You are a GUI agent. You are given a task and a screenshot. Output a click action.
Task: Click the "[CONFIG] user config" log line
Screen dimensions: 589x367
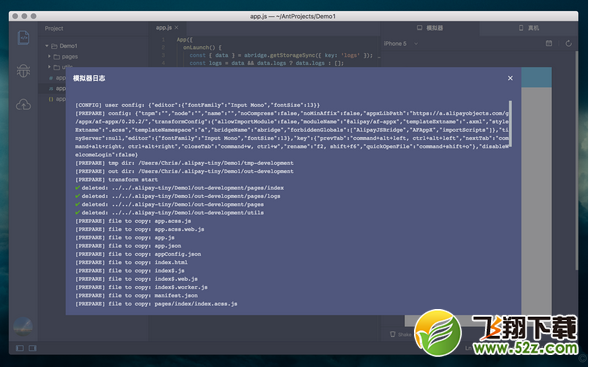pyautogui.click(x=198, y=105)
